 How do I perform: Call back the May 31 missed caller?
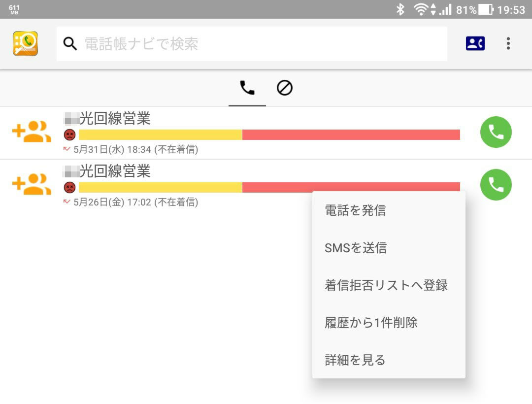click(x=496, y=132)
